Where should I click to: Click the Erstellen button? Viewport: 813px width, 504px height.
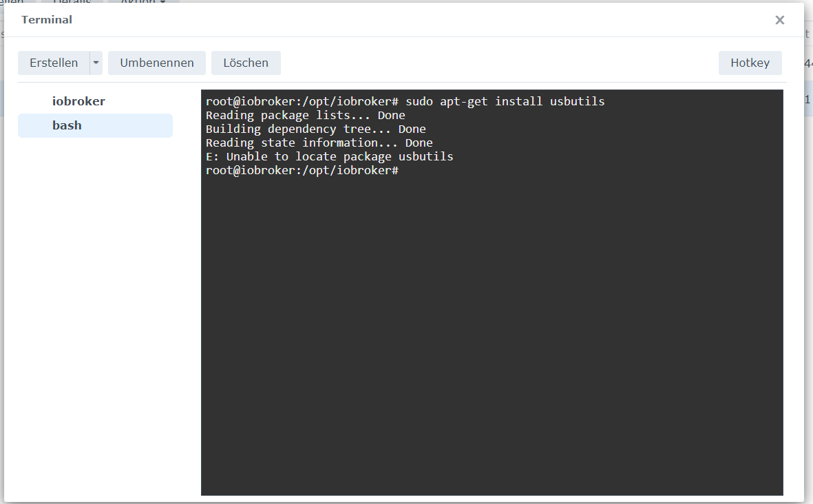[x=54, y=63]
